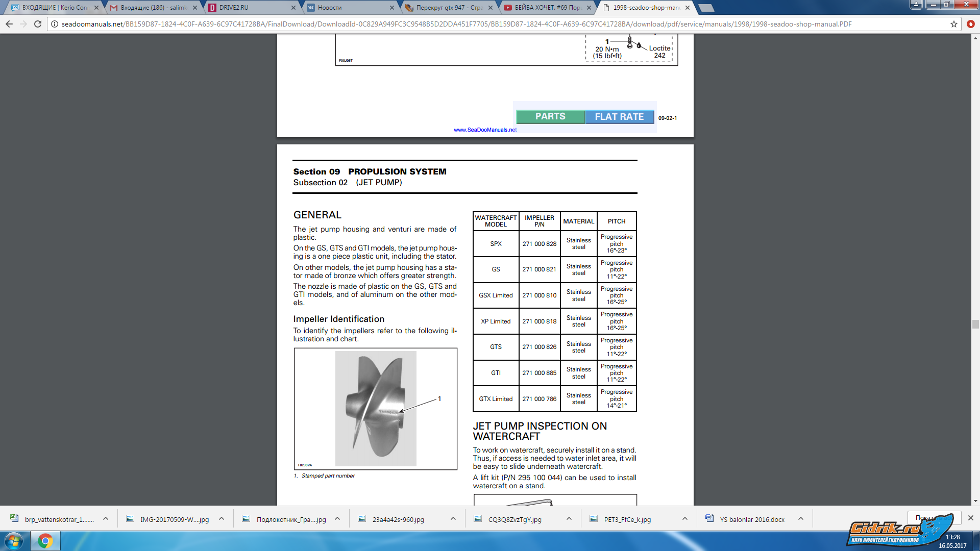Click the address bar URL field

tap(459, 24)
